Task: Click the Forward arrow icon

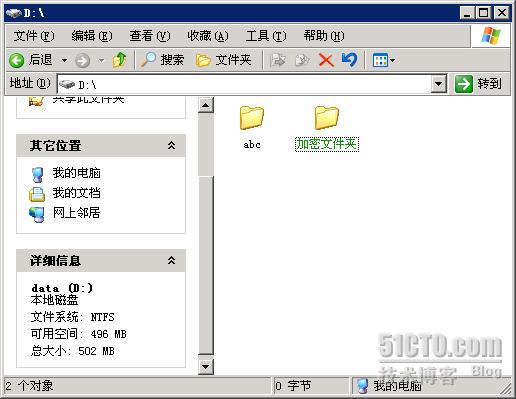Action: [x=82, y=61]
